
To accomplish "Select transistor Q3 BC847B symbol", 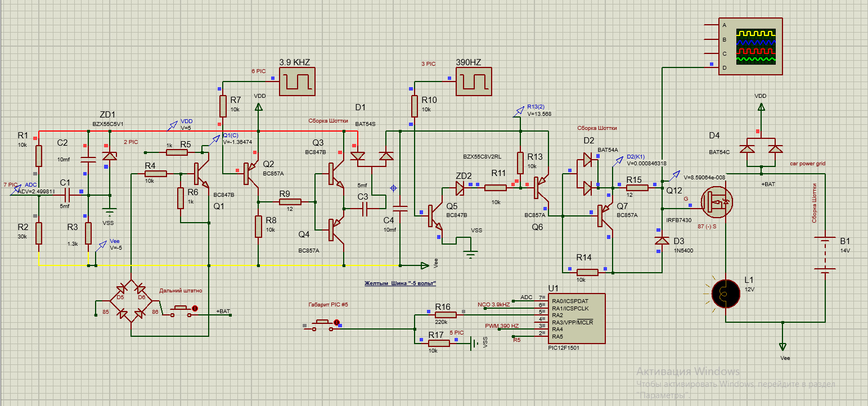I will pyautogui.click(x=336, y=174).
